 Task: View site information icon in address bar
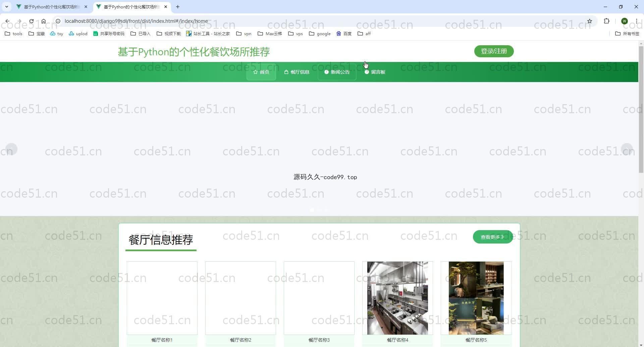tap(58, 21)
